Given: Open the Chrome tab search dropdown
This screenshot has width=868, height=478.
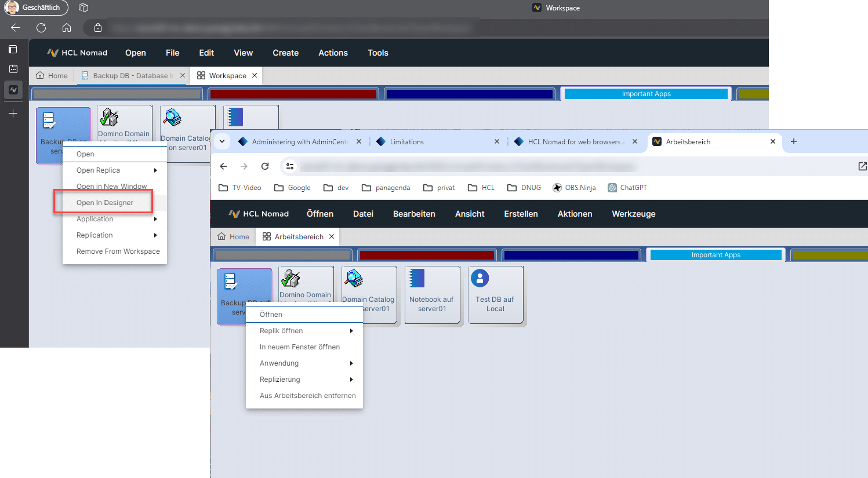Looking at the screenshot, I should pos(222,141).
